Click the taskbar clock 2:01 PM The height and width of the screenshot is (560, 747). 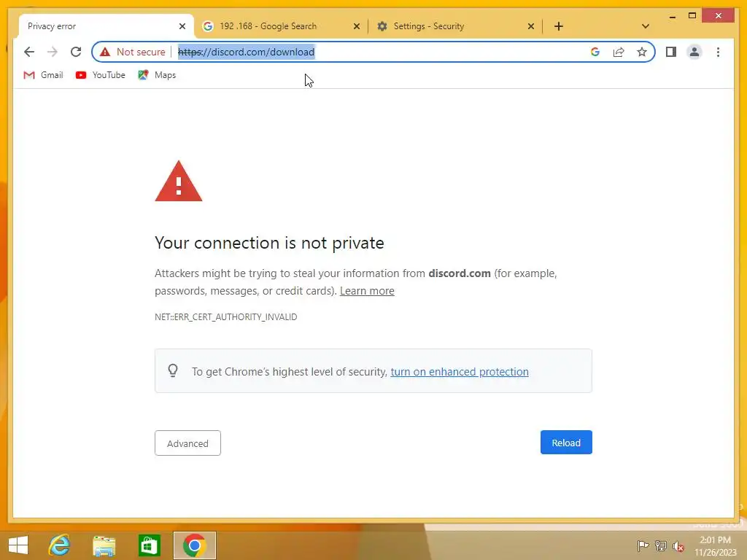tap(715, 546)
